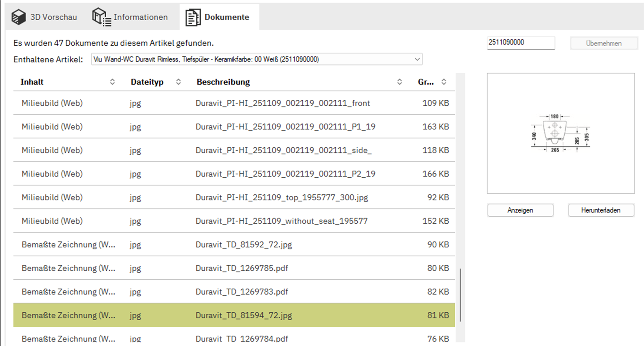Click the document list vertical scrollbar
The height and width of the screenshot is (346, 644).
(460, 295)
